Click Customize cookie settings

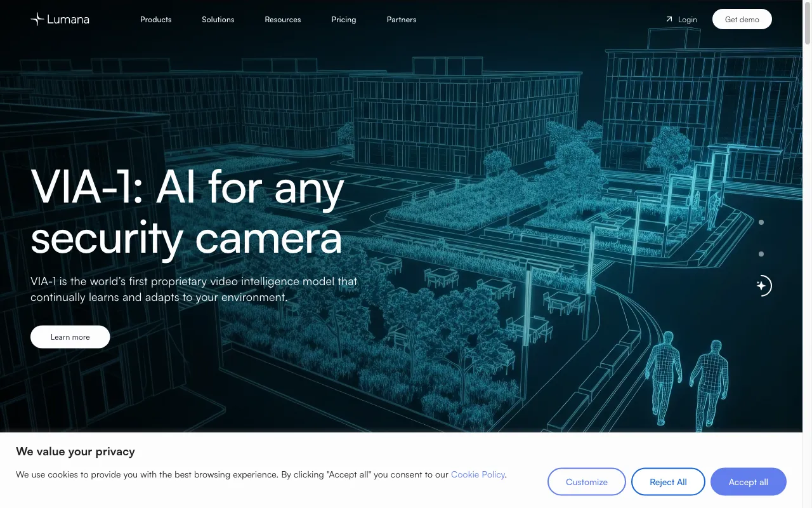[587, 482]
